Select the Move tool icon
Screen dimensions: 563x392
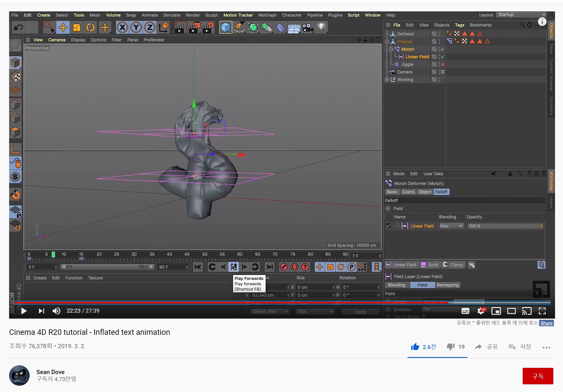tap(63, 28)
